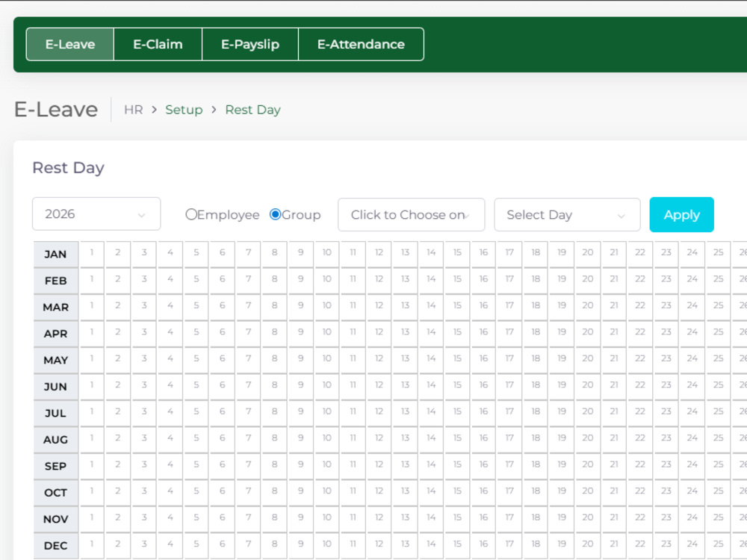Viewport: 747px width, 560px height.
Task: Select day 18 in the APR row
Action: [x=536, y=332]
